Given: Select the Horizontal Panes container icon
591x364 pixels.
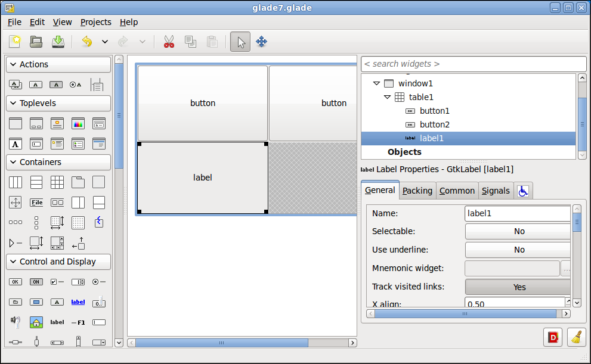Looking at the screenshot, I should coord(78,203).
